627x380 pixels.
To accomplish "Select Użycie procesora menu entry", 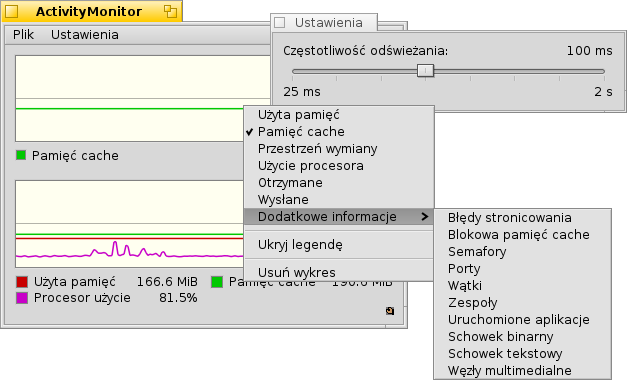I will [x=339, y=166].
